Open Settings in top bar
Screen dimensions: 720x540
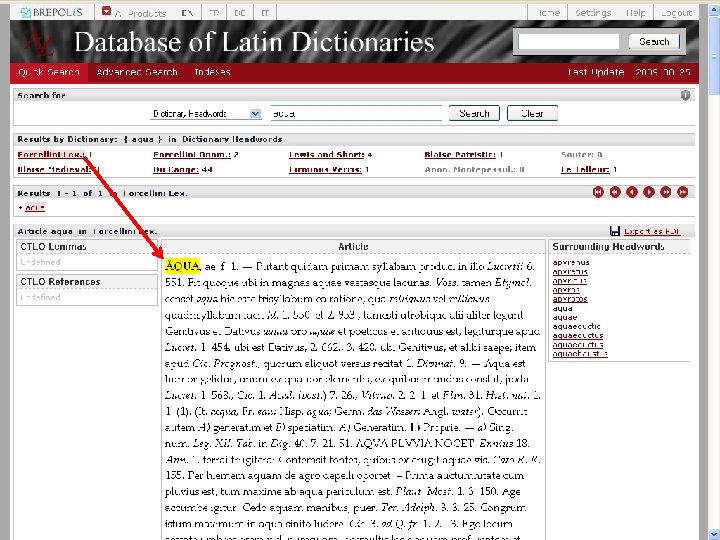[x=593, y=13]
